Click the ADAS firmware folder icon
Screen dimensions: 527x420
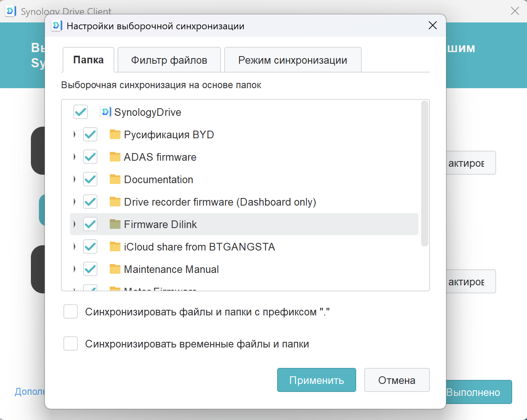(x=115, y=157)
